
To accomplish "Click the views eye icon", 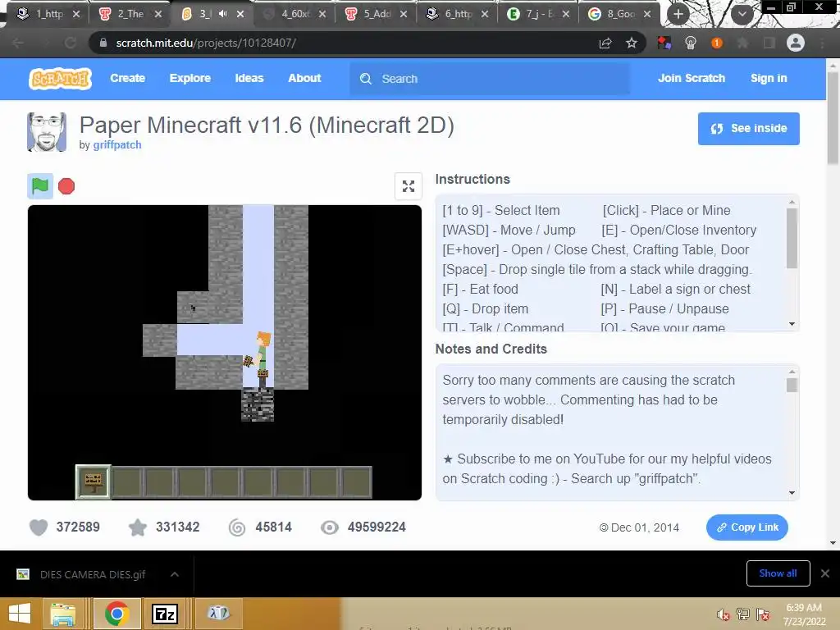I will tap(330, 527).
